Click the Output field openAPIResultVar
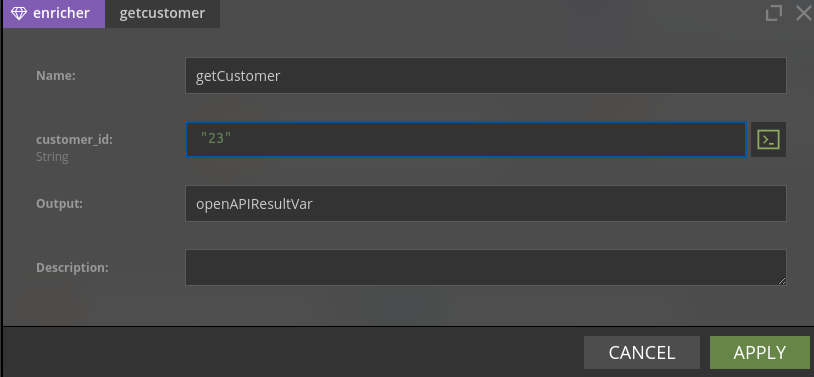814x377 pixels. [485, 204]
